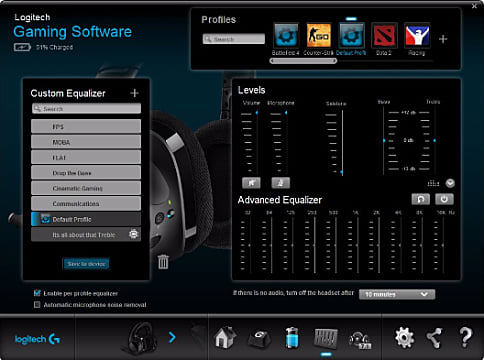Open the Home screen icon

click(226, 337)
